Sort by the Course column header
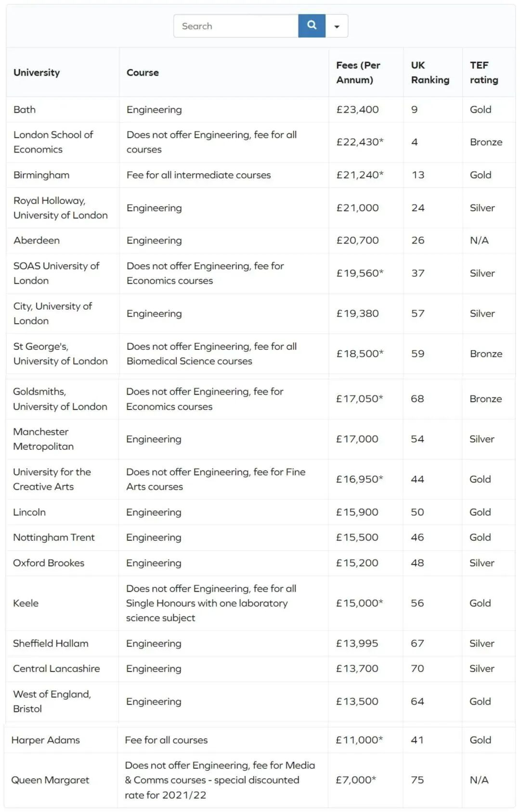Screen dimensions: 520x812 pos(143,73)
